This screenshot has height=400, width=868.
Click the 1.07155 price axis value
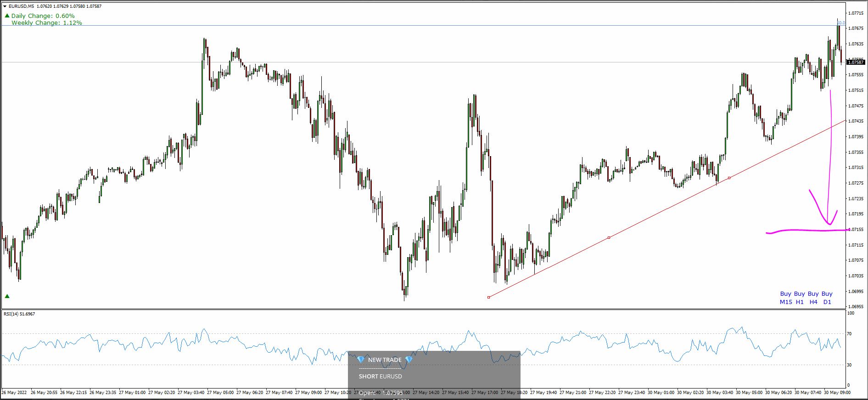point(856,229)
